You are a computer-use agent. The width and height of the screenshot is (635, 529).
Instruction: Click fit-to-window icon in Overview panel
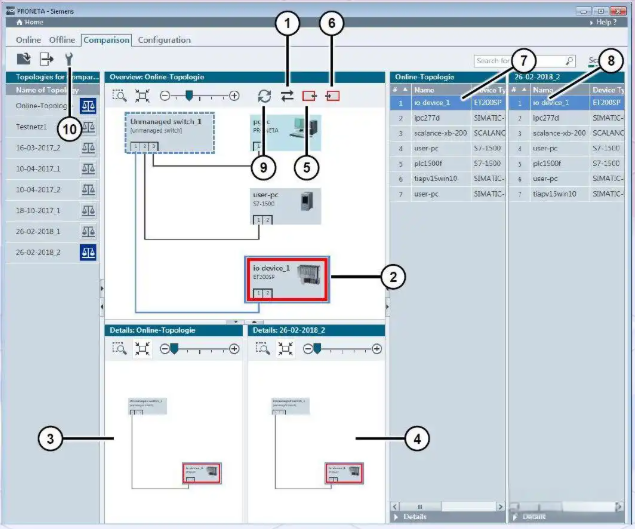(144, 96)
